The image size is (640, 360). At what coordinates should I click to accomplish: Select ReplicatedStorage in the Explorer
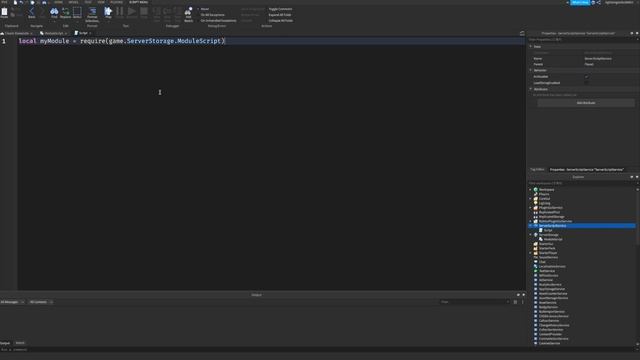[x=551, y=217]
